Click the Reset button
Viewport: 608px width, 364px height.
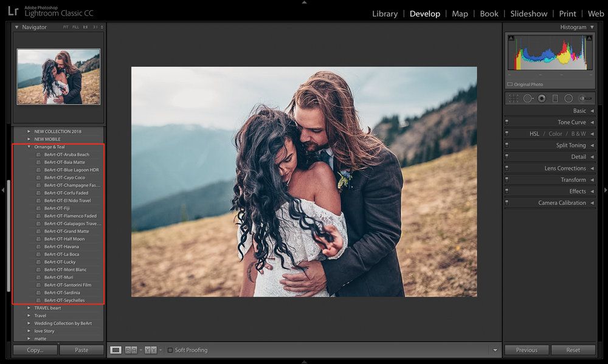click(x=573, y=350)
